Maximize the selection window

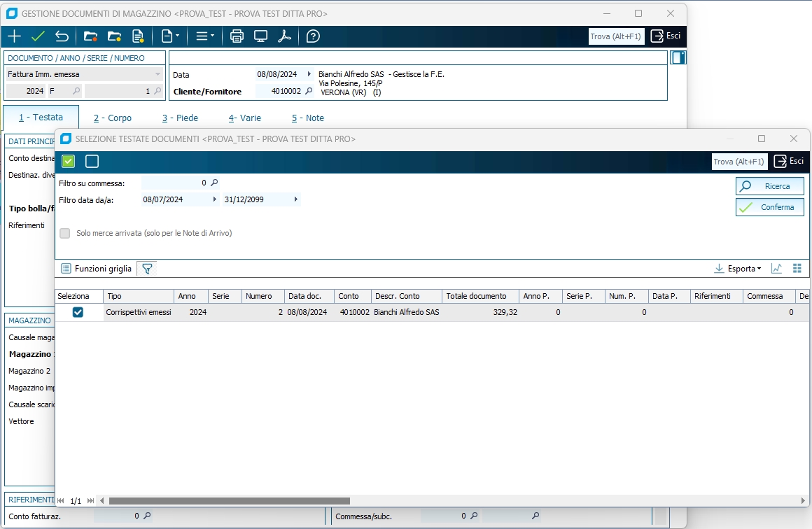[x=762, y=139]
